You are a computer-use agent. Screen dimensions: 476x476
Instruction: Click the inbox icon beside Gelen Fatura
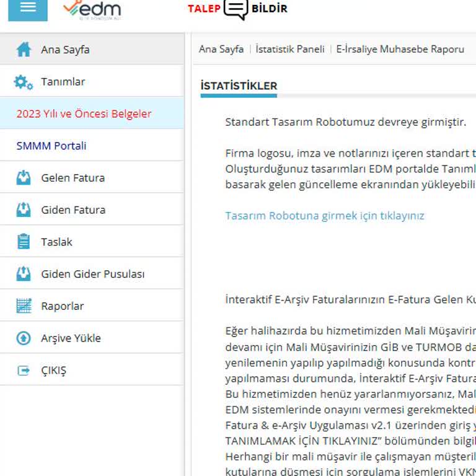24,178
